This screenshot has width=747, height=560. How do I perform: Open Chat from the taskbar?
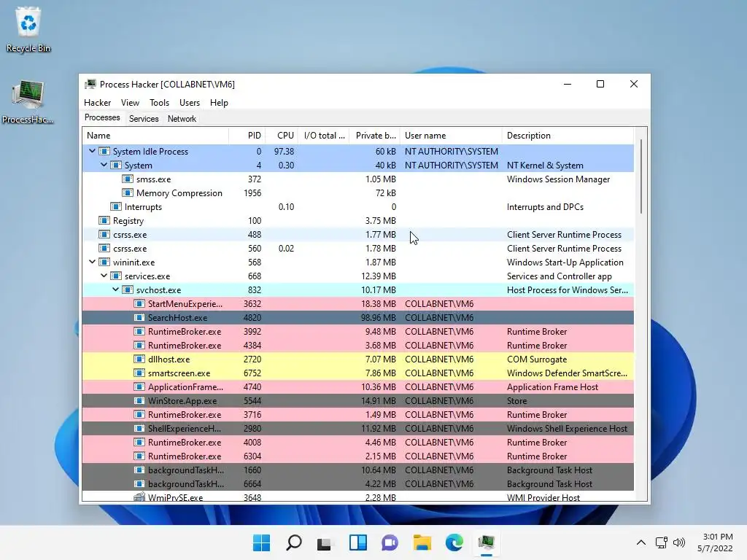point(390,542)
